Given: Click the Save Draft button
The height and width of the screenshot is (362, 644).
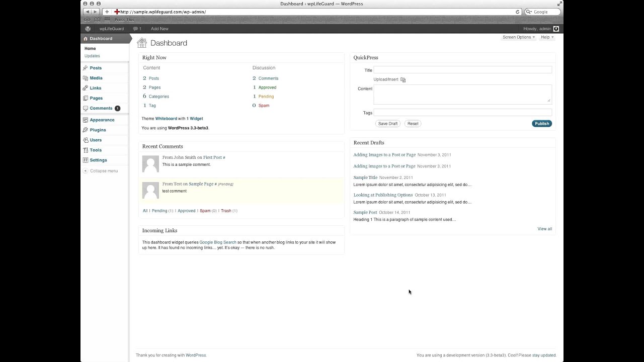Looking at the screenshot, I should point(388,123).
